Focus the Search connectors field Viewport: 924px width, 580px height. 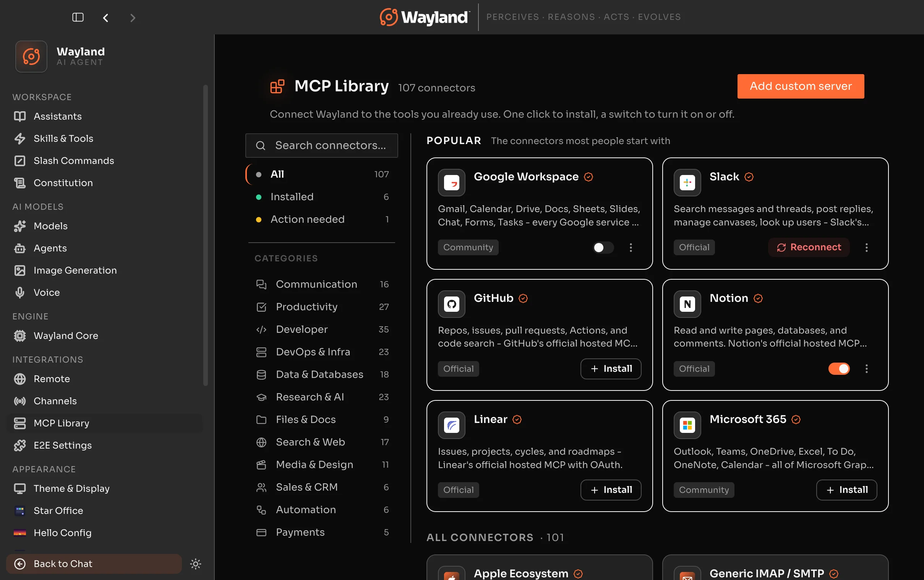click(321, 146)
